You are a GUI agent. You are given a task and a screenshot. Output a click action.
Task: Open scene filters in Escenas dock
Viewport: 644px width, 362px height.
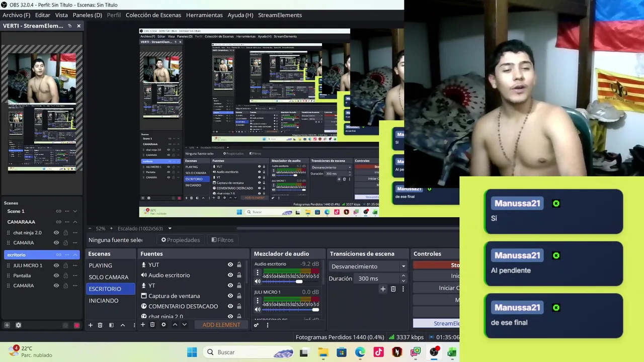[x=111, y=325]
